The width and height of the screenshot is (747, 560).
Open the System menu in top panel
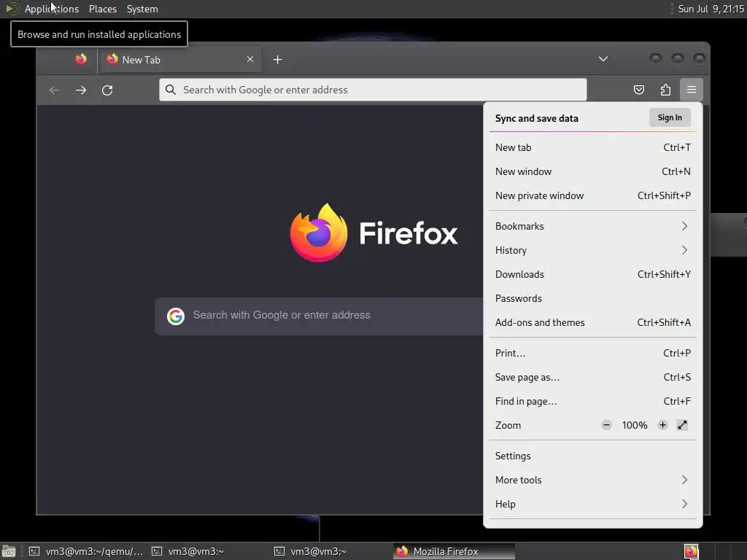point(142,9)
